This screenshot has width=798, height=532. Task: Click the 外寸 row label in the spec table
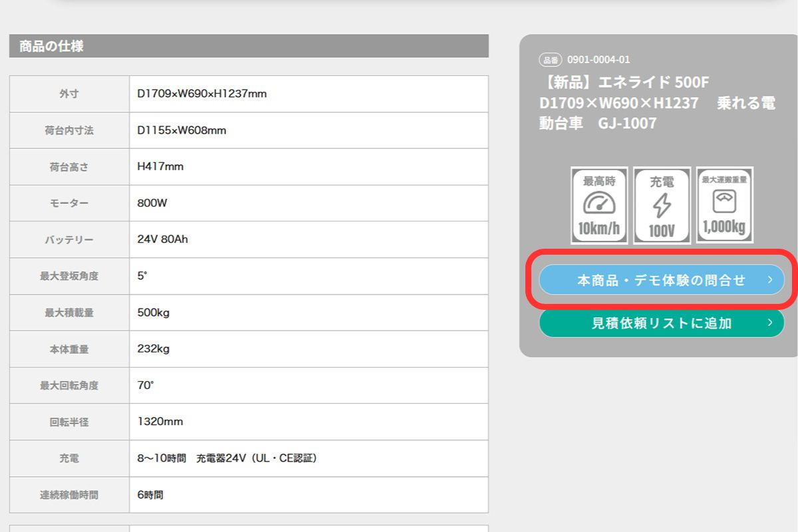coord(69,94)
